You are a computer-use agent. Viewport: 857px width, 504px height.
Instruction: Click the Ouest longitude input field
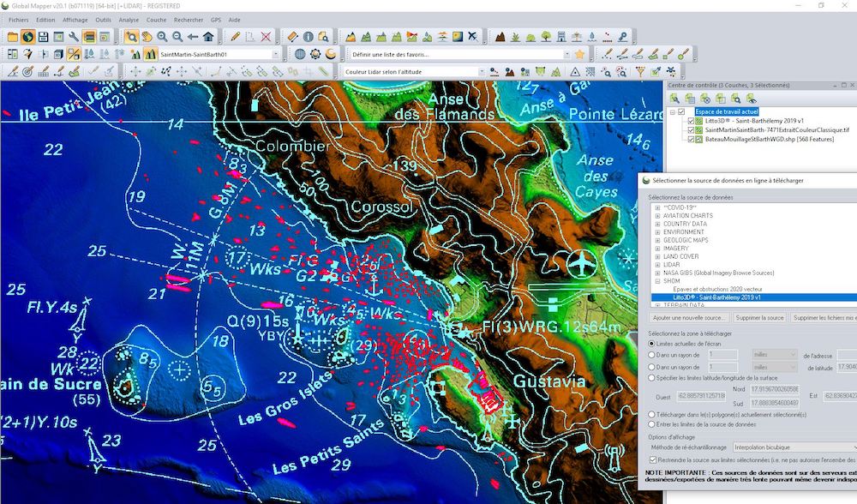(701, 395)
